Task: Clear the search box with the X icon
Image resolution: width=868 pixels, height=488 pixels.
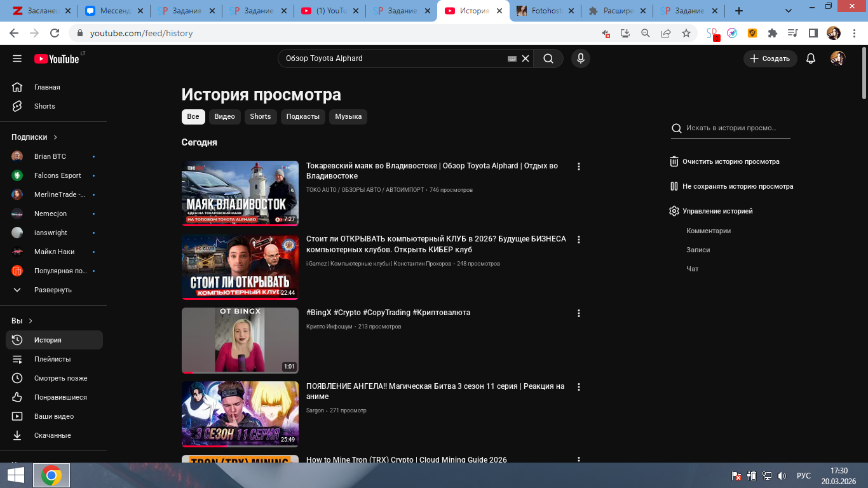Action: click(526, 58)
